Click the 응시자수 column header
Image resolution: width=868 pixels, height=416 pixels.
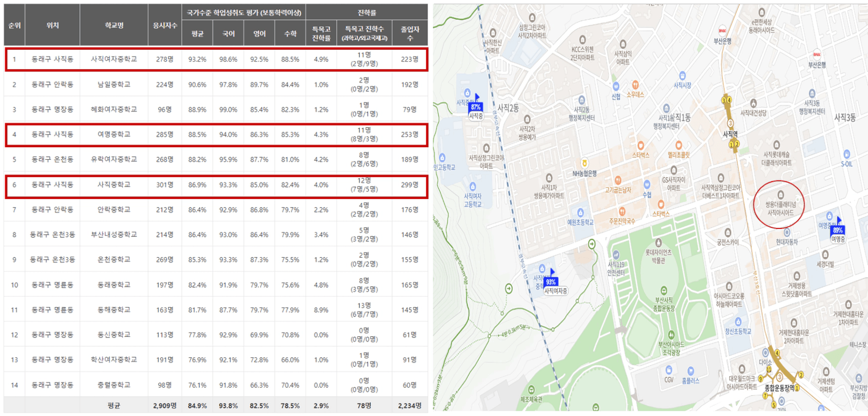point(164,25)
